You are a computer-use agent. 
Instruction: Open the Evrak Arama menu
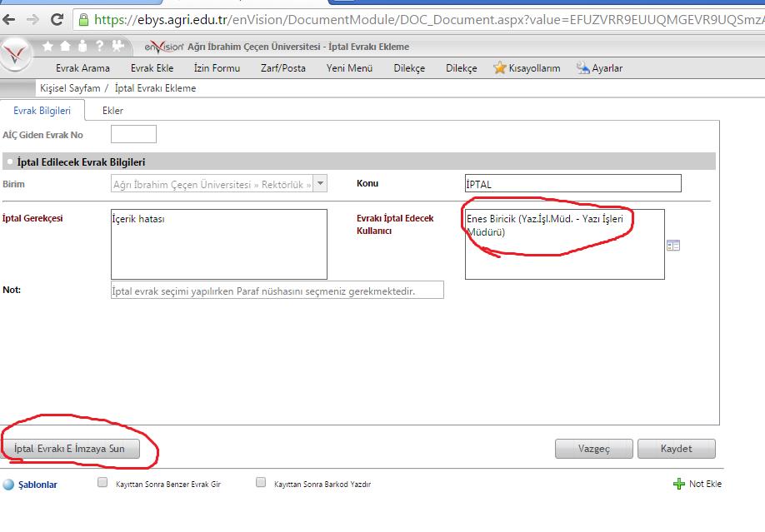click(82, 68)
